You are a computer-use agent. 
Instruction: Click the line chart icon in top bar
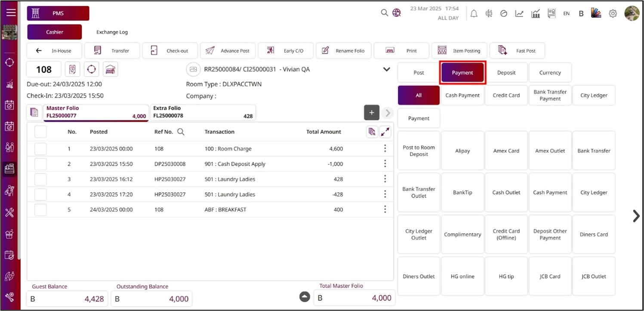[x=519, y=13]
